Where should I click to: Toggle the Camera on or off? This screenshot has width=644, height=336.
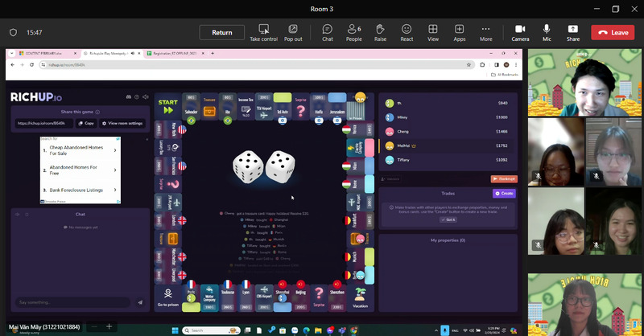pos(520,33)
